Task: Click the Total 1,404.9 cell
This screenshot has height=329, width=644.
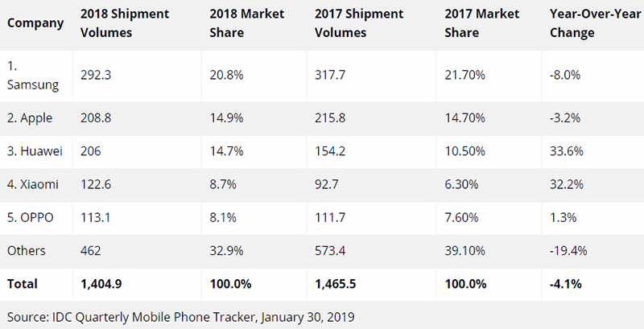Action: (101, 284)
